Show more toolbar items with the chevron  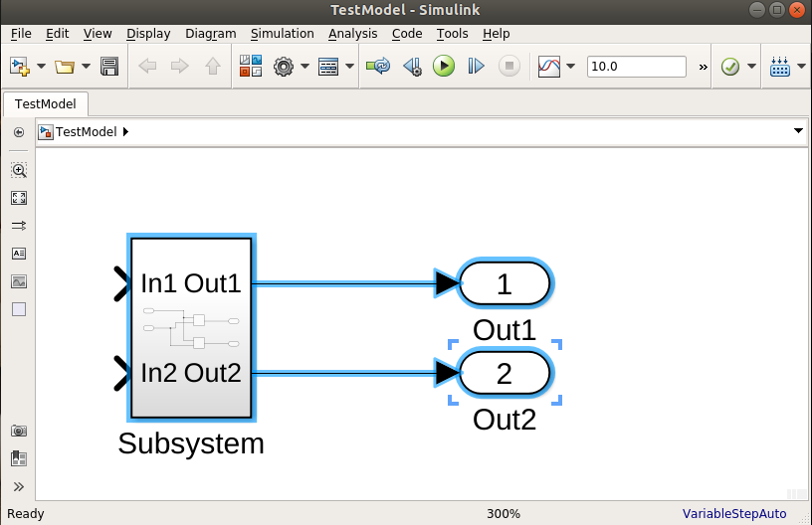[x=703, y=67]
